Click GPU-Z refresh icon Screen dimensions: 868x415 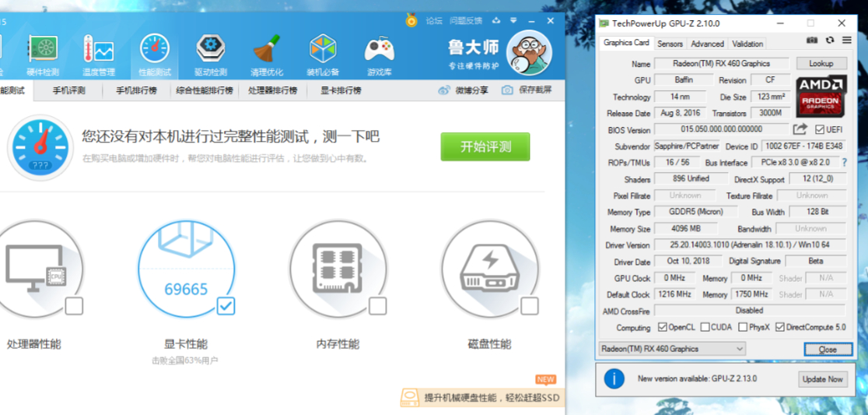[829, 40]
